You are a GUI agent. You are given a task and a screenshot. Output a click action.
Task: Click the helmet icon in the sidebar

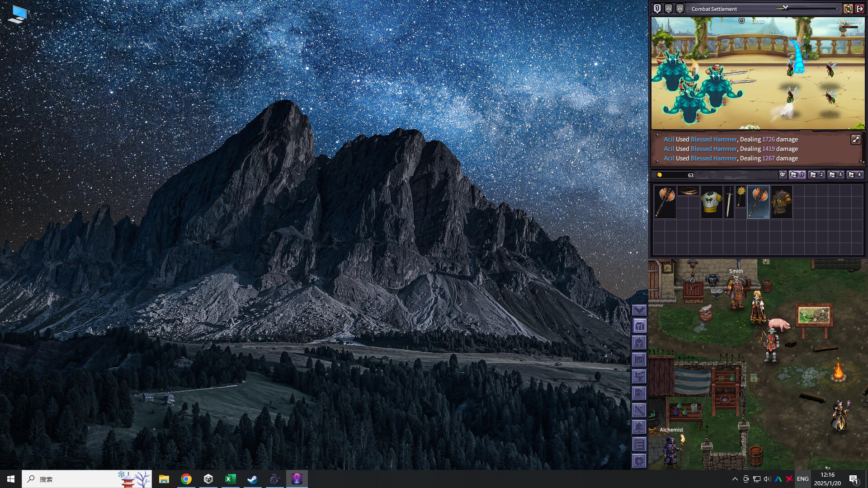coord(639,342)
